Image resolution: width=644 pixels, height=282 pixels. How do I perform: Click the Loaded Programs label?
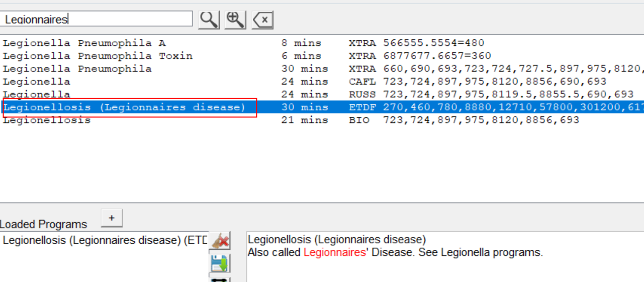click(44, 225)
